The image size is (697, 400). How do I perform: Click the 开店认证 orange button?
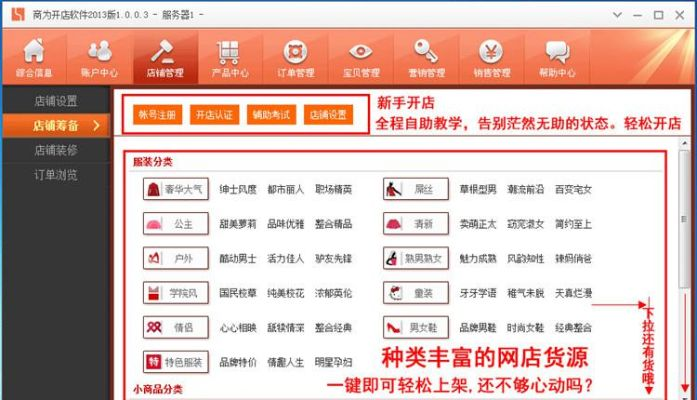point(214,115)
